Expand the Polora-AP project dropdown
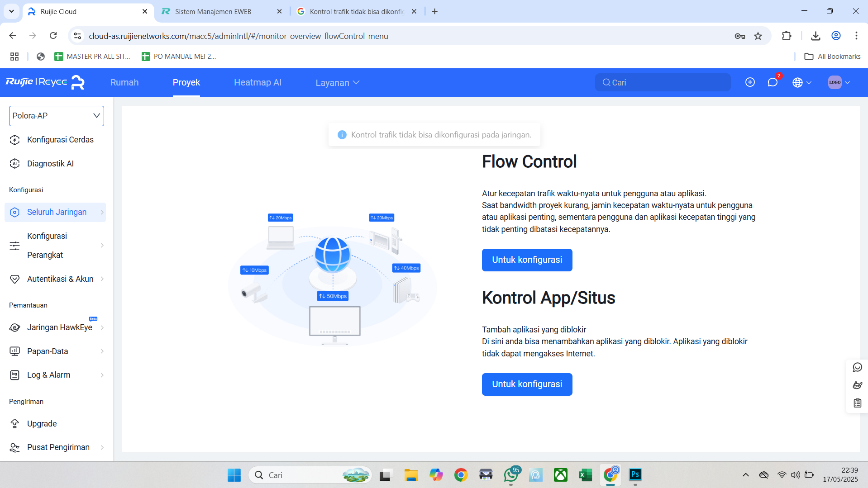Viewport: 868px width, 488px height. [57, 116]
